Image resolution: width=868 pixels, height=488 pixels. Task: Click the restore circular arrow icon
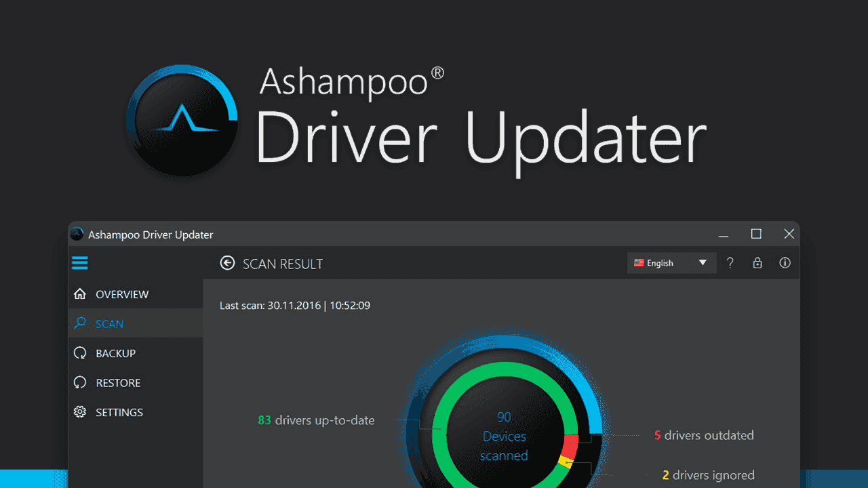(80, 382)
